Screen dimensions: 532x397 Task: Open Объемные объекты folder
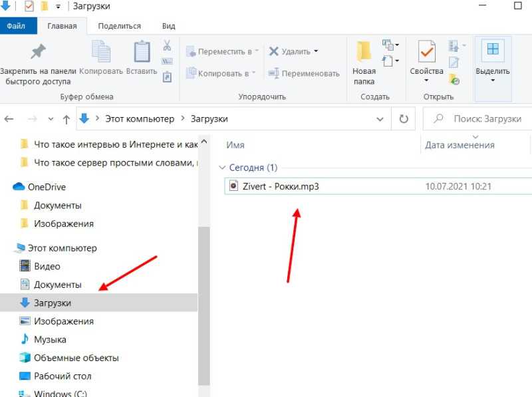pos(69,358)
